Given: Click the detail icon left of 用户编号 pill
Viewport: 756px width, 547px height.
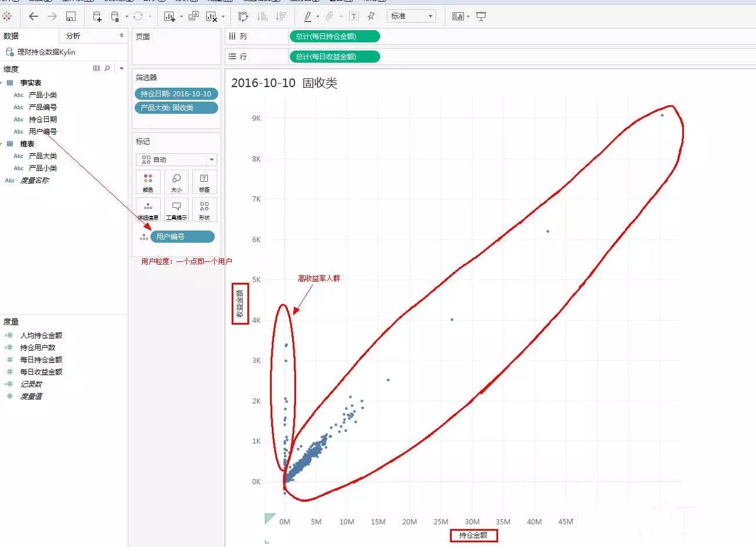Looking at the screenshot, I should [x=143, y=237].
